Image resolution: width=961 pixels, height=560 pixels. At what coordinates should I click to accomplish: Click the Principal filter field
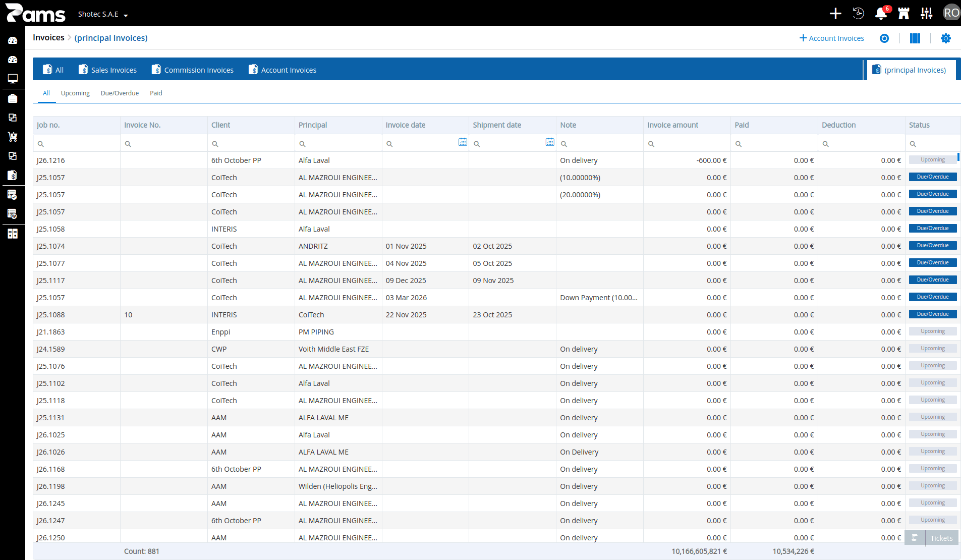pyautogui.click(x=338, y=143)
